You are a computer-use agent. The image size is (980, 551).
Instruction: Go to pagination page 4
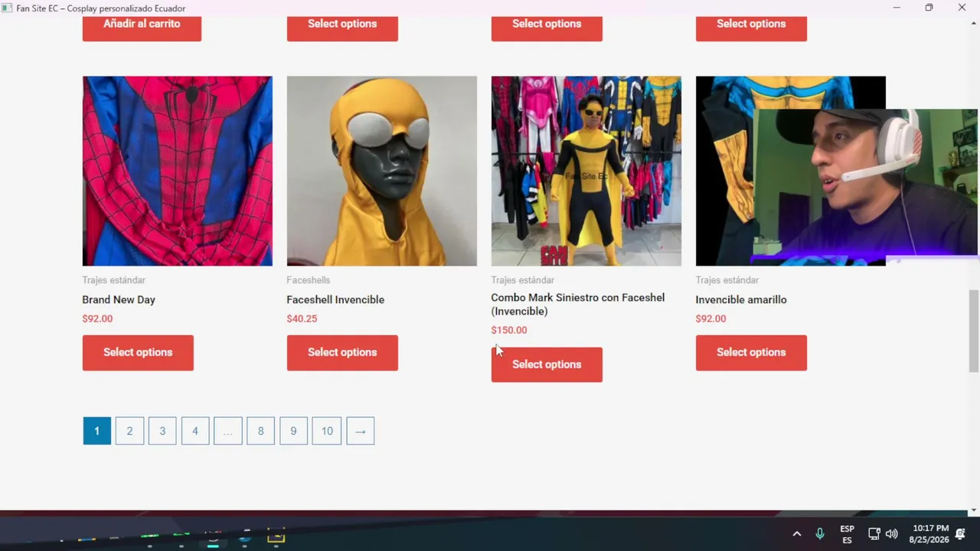[x=195, y=431]
